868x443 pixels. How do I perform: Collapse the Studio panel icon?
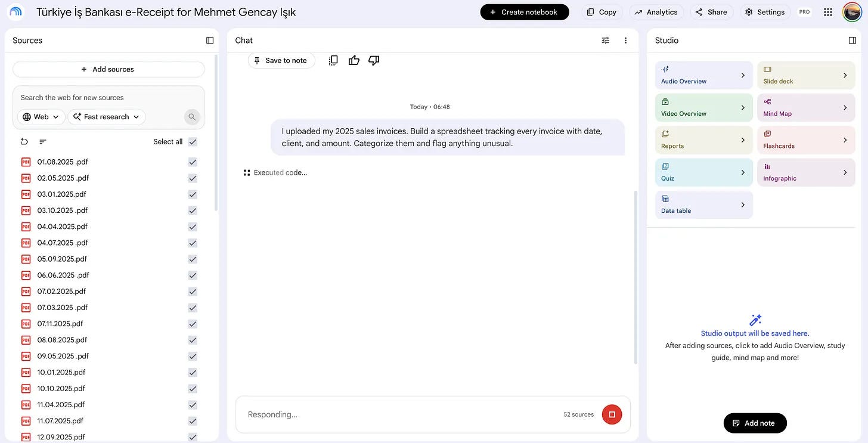click(852, 41)
